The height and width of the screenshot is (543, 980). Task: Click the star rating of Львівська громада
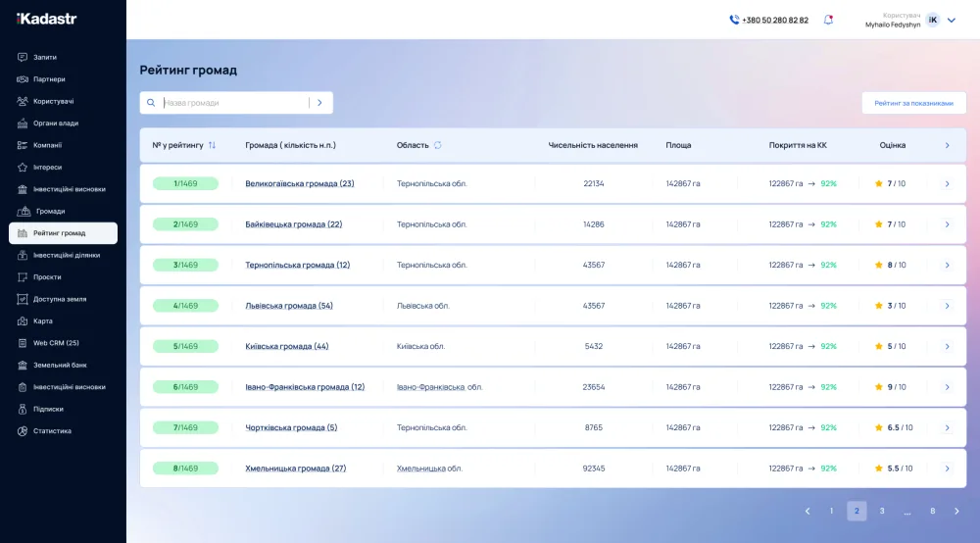pyautogui.click(x=878, y=306)
